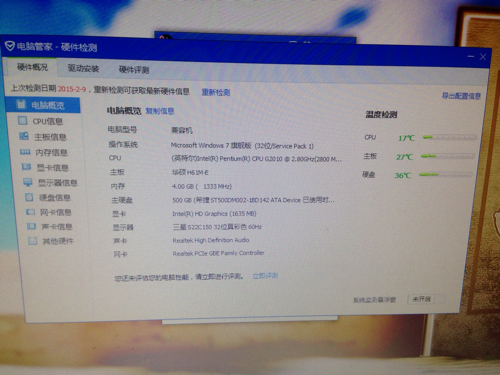
Task: Click the 导出配置信息 link
Action: [461, 96]
